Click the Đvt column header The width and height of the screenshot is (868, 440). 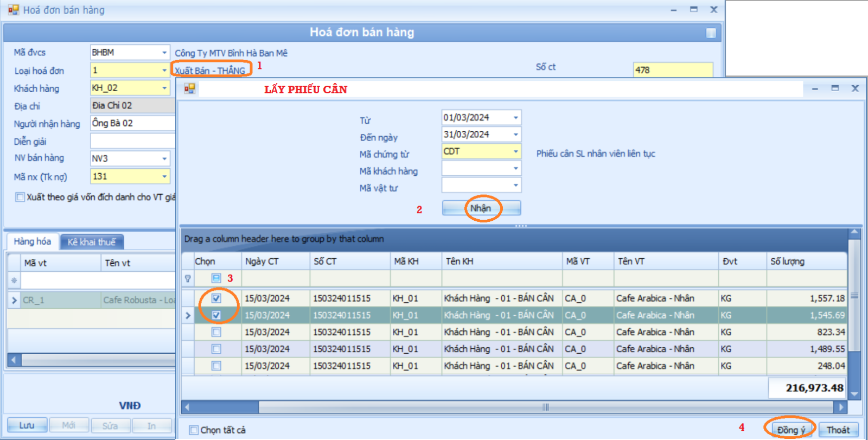point(743,262)
